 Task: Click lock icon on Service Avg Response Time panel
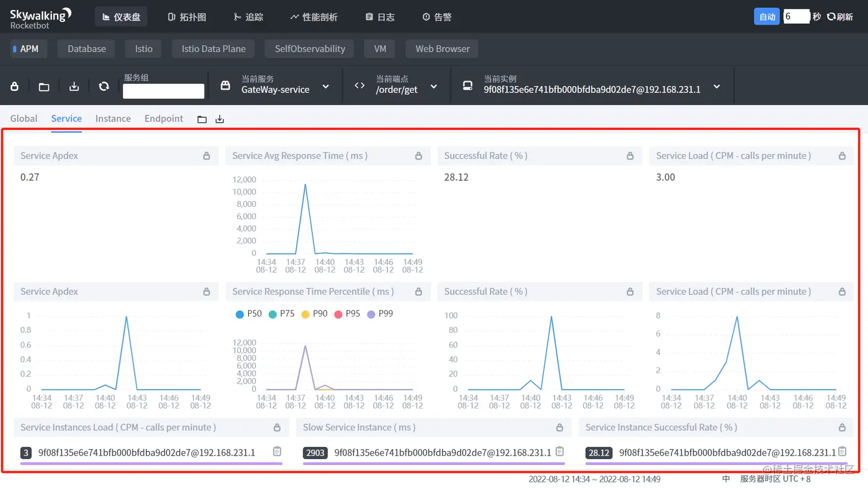coord(418,156)
